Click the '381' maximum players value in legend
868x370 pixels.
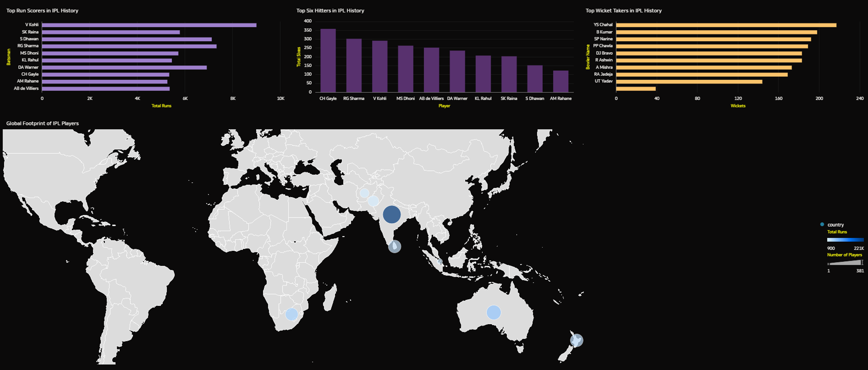coord(860,271)
